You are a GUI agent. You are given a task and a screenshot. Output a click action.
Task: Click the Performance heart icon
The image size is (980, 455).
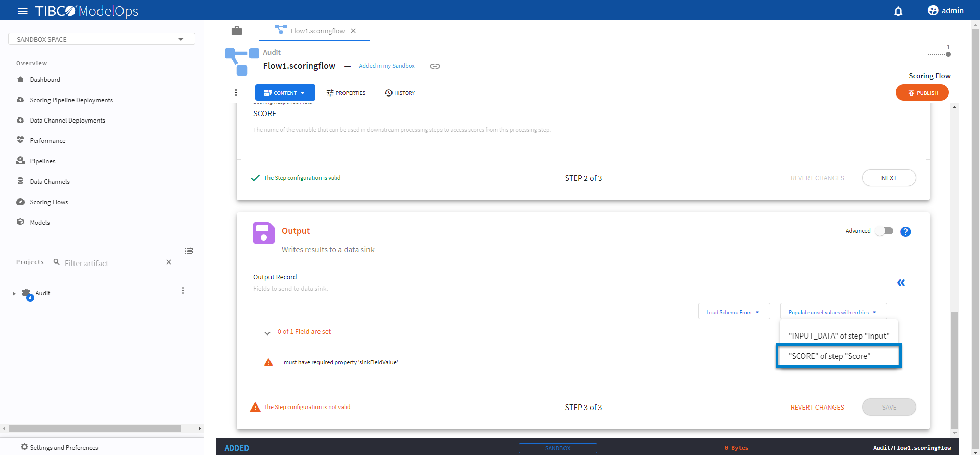(x=20, y=140)
